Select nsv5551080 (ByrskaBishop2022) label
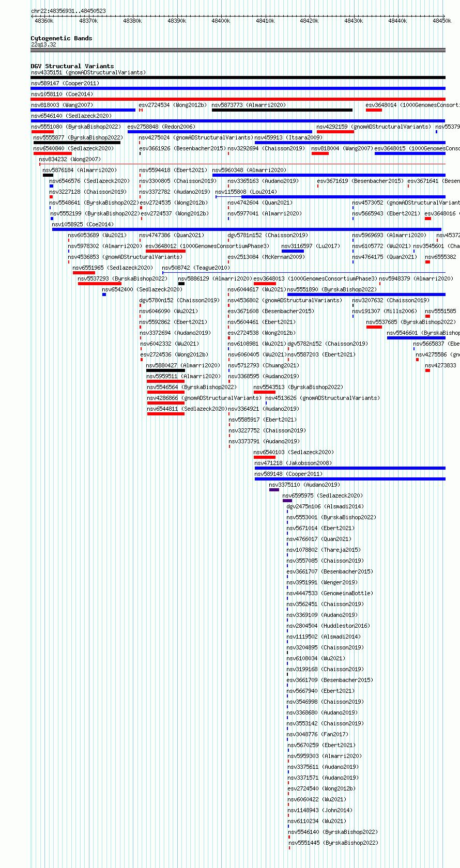The height and width of the screenshot is (868, 460). click(x=76, y=127)
